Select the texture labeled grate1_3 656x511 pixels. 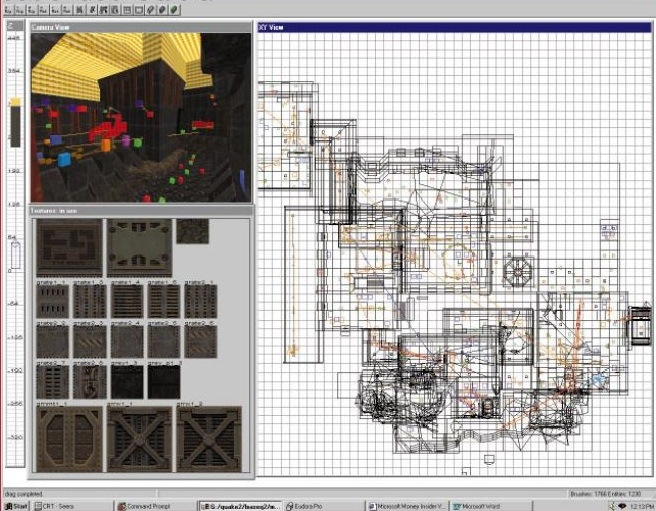tap(90, 301)
